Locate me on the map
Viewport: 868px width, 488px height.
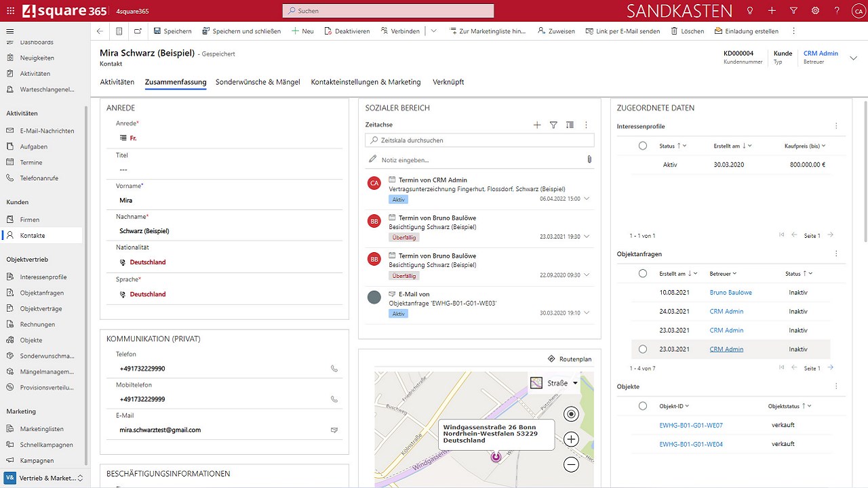pyautogui.click(x=571, y=414)
